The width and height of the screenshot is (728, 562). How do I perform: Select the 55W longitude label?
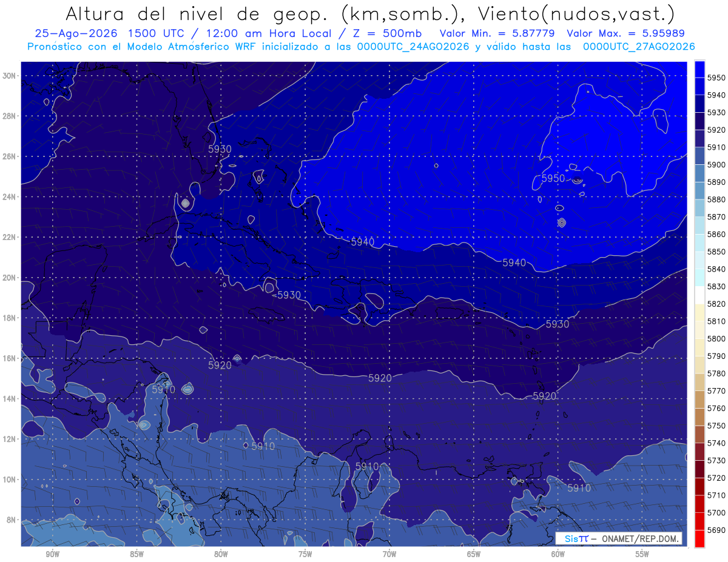click(x=642, y=554)
